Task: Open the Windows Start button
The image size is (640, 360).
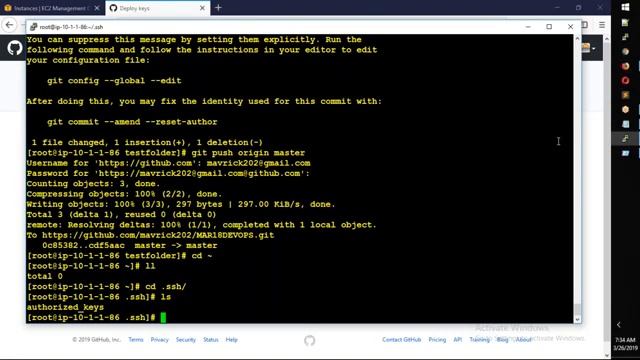Action: [625, 7]
